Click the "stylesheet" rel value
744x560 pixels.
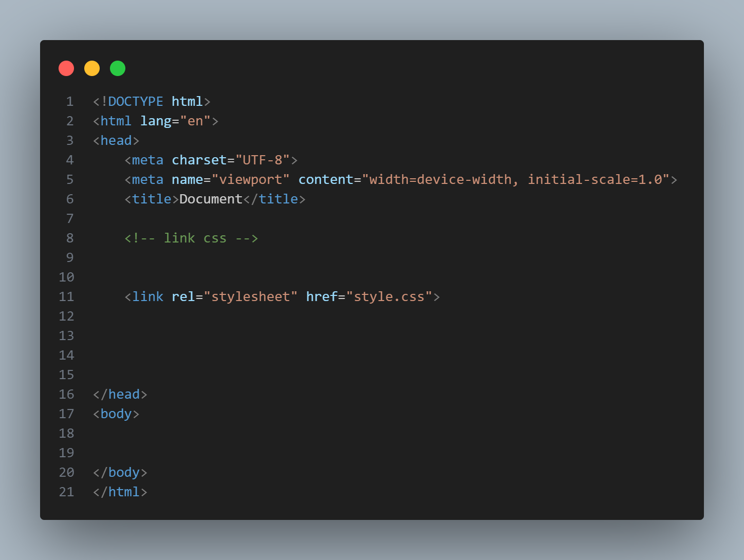point(250,297)
